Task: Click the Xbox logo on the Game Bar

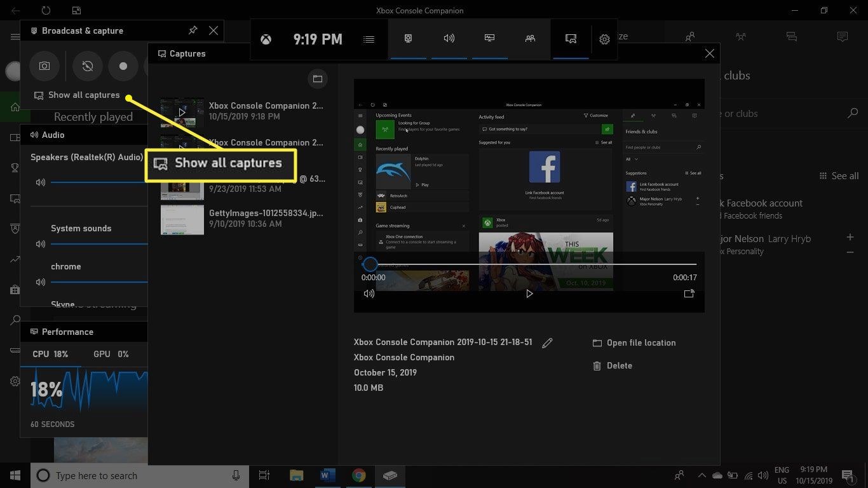Action: pos(266,39)
